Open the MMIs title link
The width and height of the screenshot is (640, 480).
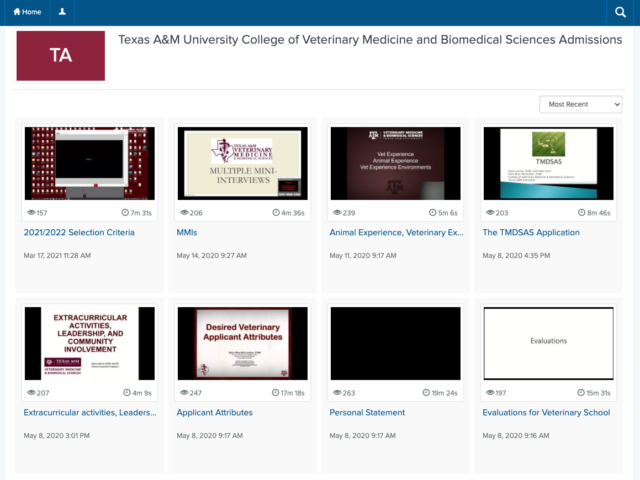click(x=187, y=232)
